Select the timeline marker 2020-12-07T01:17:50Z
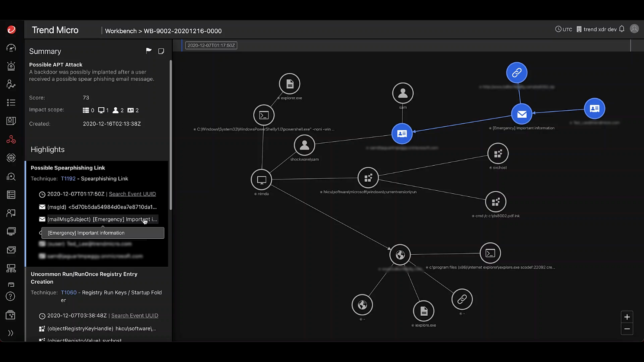644x362 pixels. 211,45
